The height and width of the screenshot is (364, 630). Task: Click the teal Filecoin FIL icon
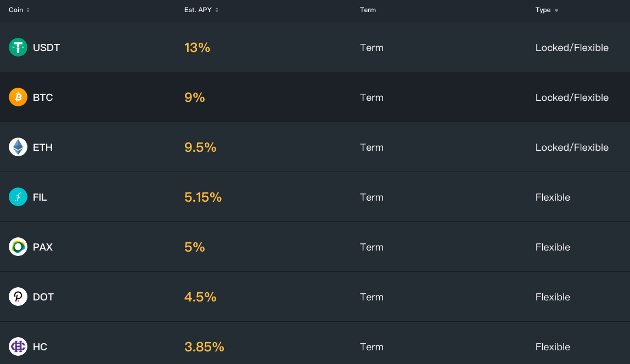coord(18,197)
